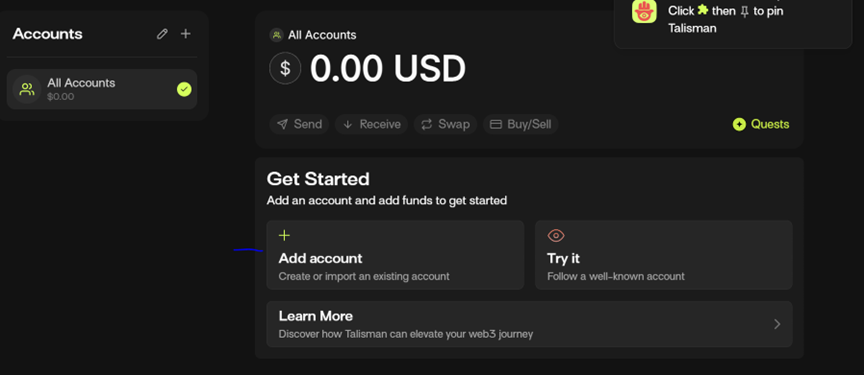This screenshot has height=375, width=864.
Task: Click the pencil edit icon in Accounts
Action: coord(162,34)
